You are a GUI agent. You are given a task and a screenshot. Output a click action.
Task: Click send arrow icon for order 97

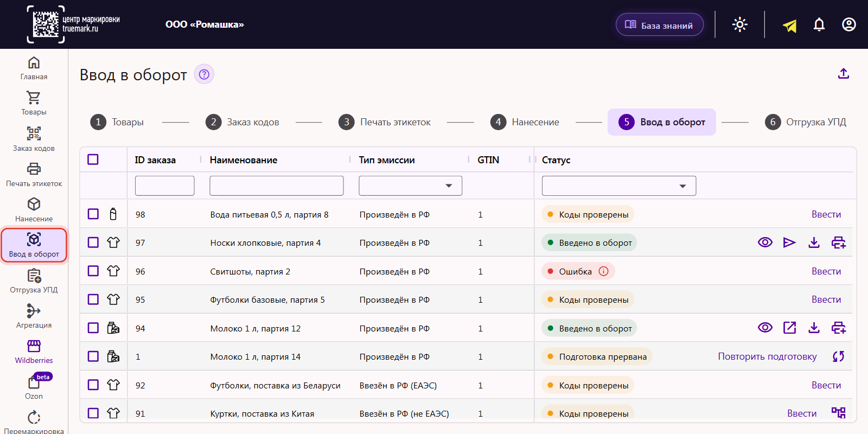click(789, 242)
